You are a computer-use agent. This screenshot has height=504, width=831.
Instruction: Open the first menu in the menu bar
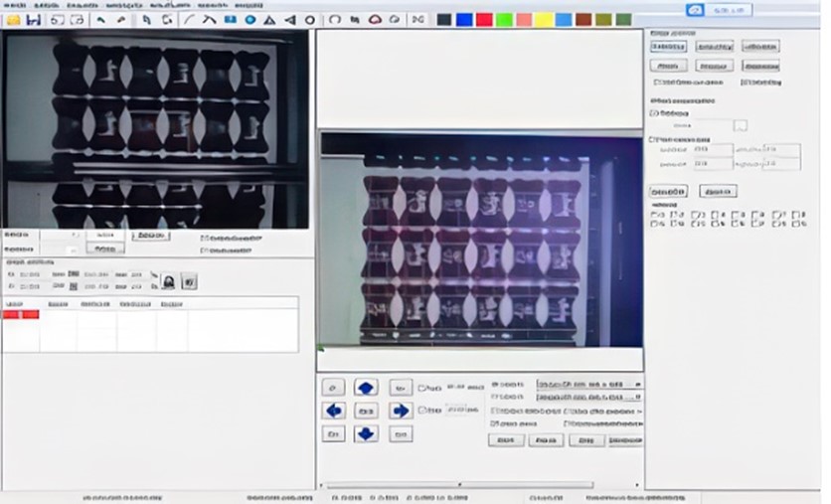coord(14,5)
